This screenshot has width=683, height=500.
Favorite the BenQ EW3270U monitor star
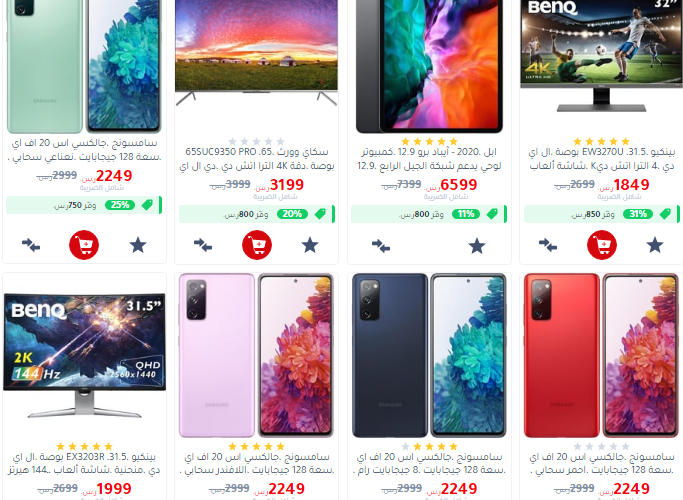655,245
